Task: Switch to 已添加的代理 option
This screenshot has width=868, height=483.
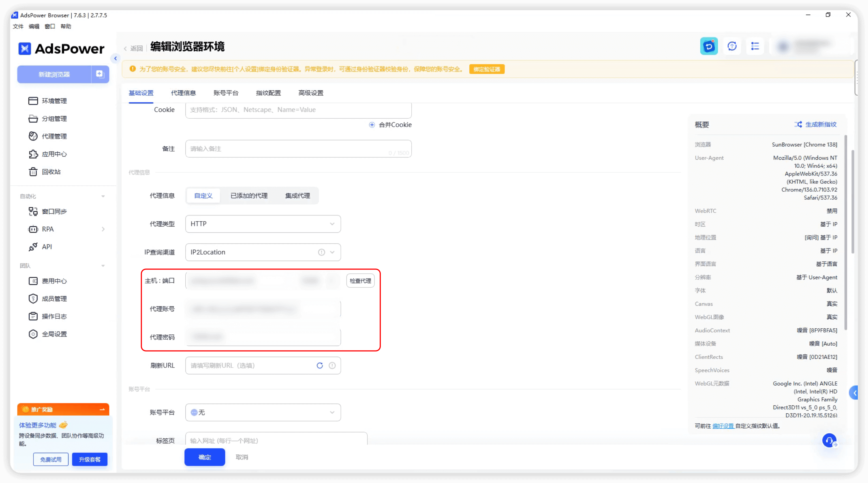Action: [249, 195]
